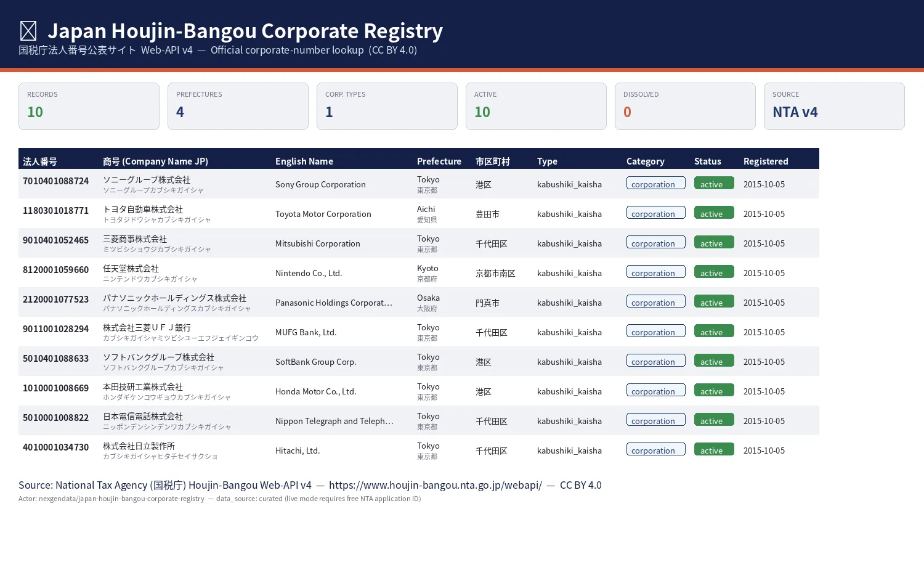Viewport: 924px width, 567px height.
Task: Select the Dissolved count card
Action: click(685, 106)
